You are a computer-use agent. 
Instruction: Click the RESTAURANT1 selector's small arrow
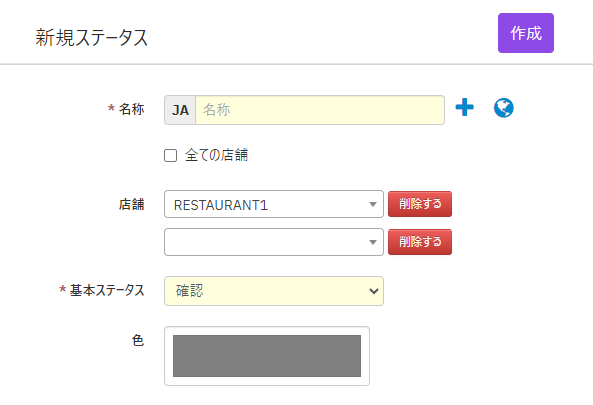(x=373, y=205)
